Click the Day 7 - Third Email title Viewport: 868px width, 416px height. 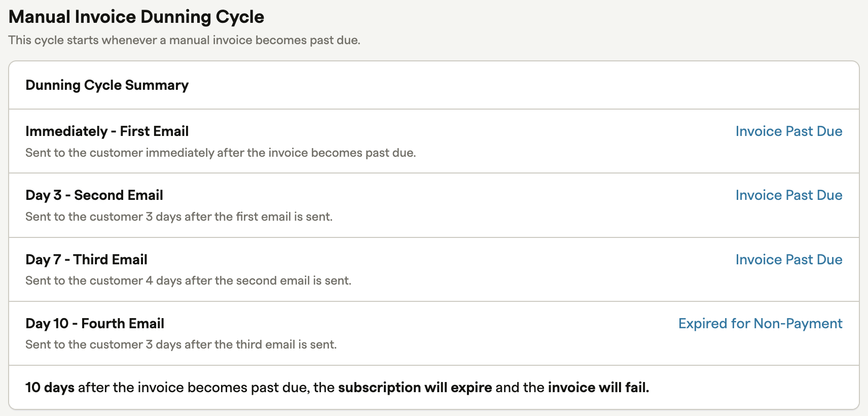point(86,260)
